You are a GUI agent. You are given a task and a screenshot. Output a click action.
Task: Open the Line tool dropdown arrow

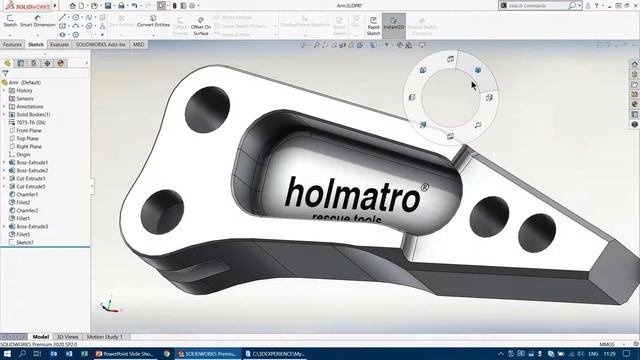pos(68,18)
